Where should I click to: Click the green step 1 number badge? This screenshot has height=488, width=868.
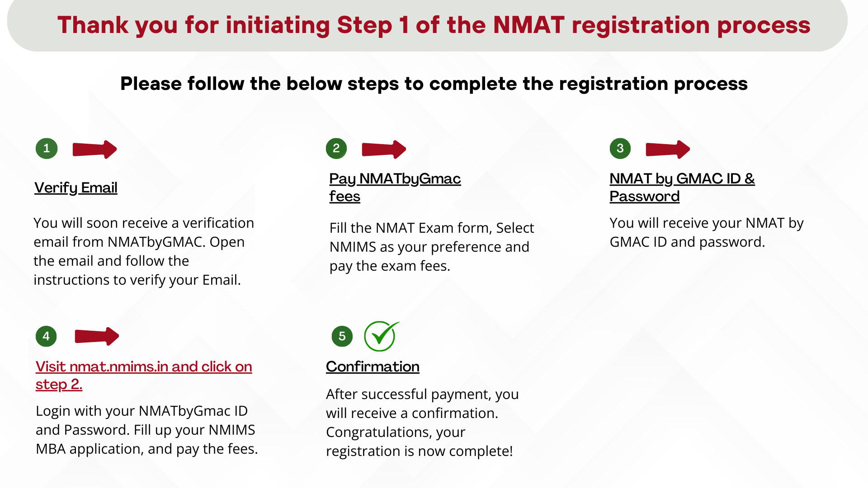(x=47, y=148)
